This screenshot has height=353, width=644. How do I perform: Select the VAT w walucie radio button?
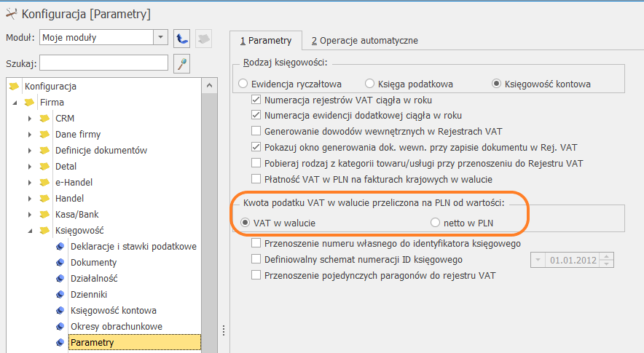point(246,223)
